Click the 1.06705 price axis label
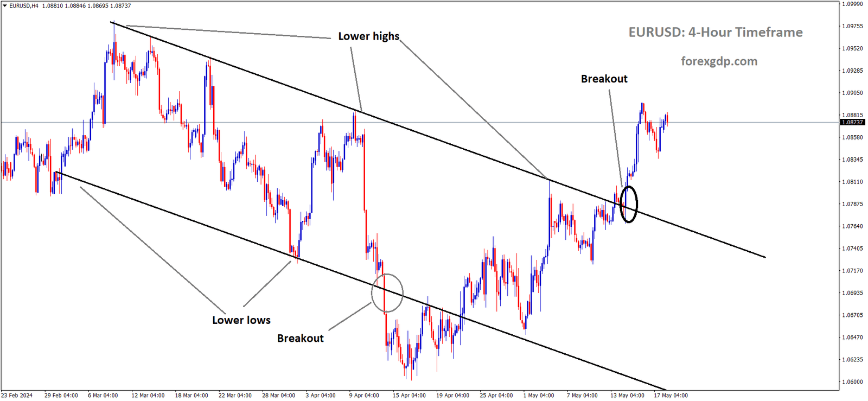Image resolution: width=868 pixels, height=401 pixels. click(x=852, y=315)
